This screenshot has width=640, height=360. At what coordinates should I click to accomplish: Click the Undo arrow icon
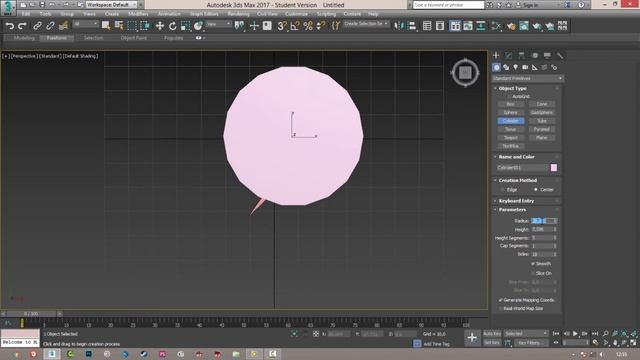point(10,26)
